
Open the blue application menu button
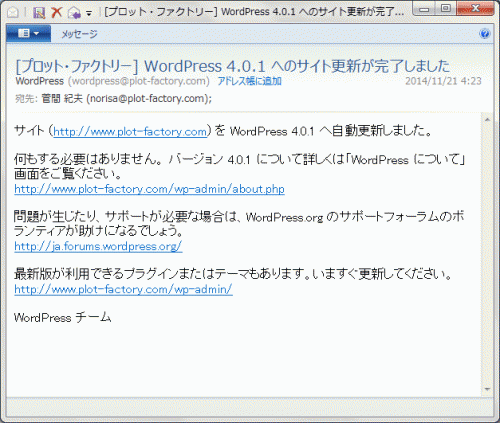click(x=29, y=33)
